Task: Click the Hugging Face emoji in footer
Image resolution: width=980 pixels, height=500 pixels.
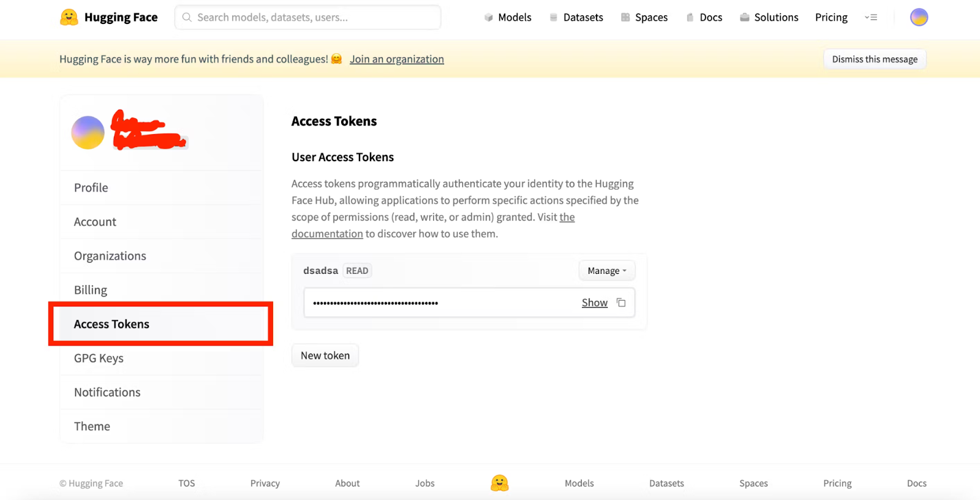Action: click(x=499, y=483)
